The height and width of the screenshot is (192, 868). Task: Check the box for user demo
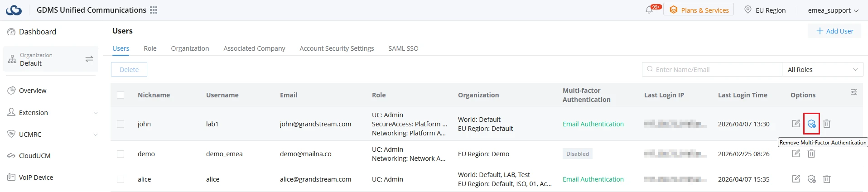(x=121, y=154)
